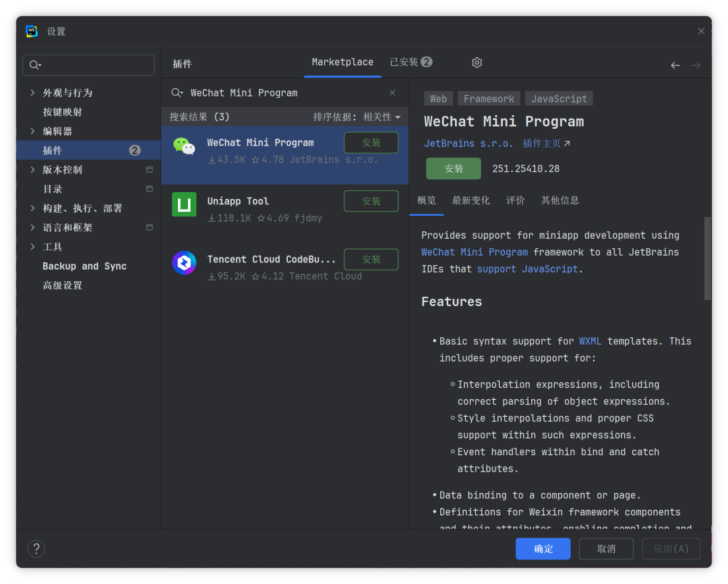Confirm with the 确定 button

pos(543,549)
